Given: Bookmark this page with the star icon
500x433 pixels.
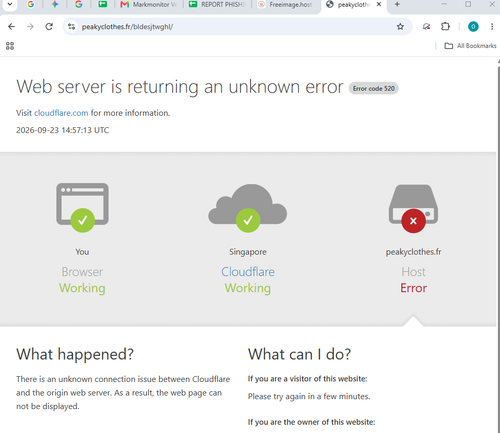Looking at the screenshot, I should click(x=400, y=27).
